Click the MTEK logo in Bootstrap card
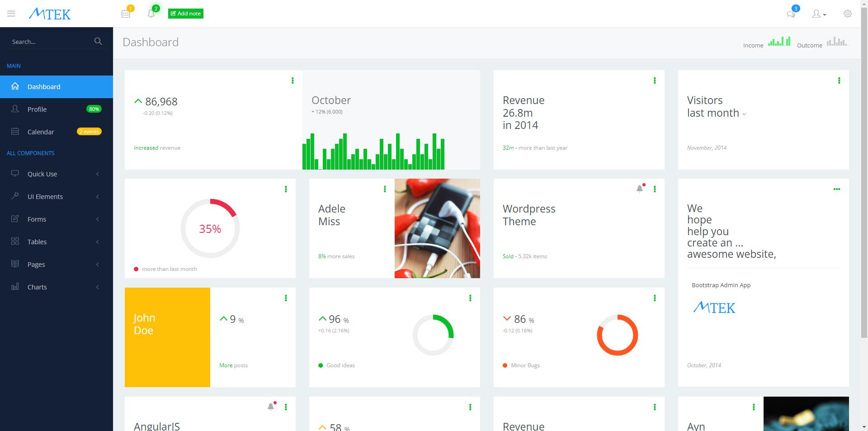The width and height of the screenshot is (868, 431). click(x=714, y=308)
